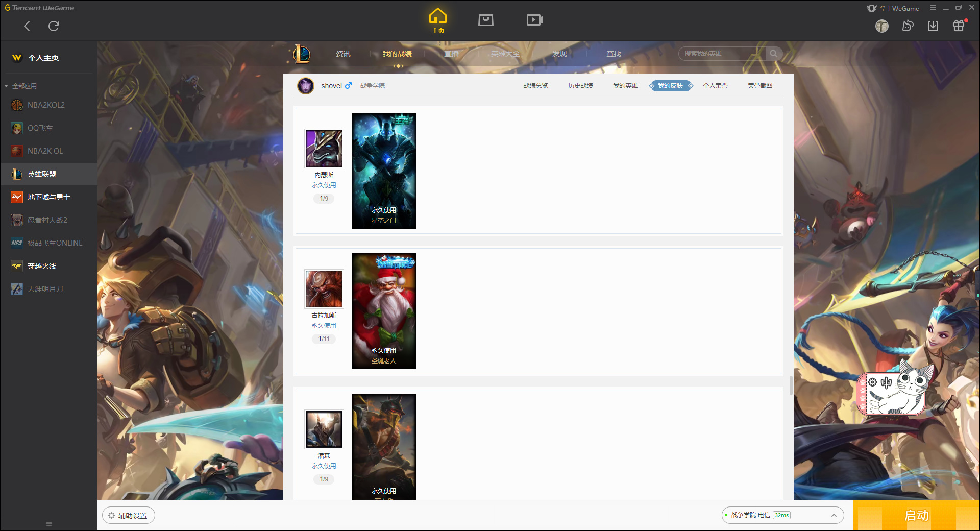The width and height of the screenshot is (980, 531).
Task: Click the hero search magnifier button
Action: click(774, 54)
